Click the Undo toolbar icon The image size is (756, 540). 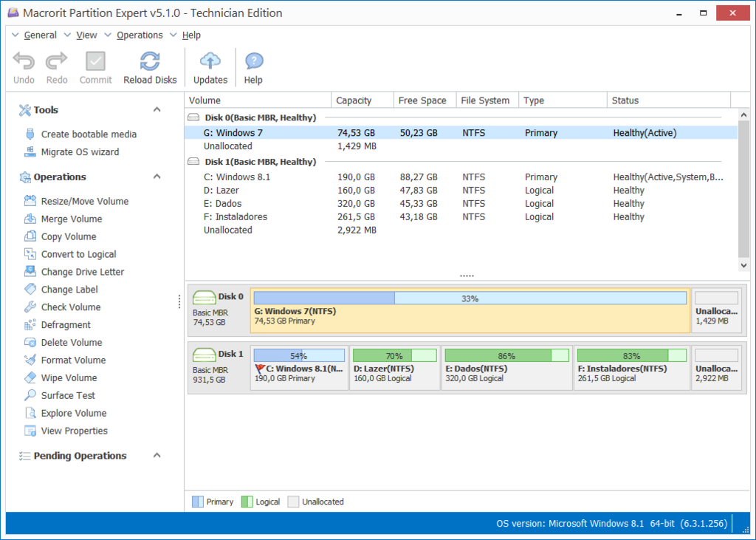pos(24,61)
